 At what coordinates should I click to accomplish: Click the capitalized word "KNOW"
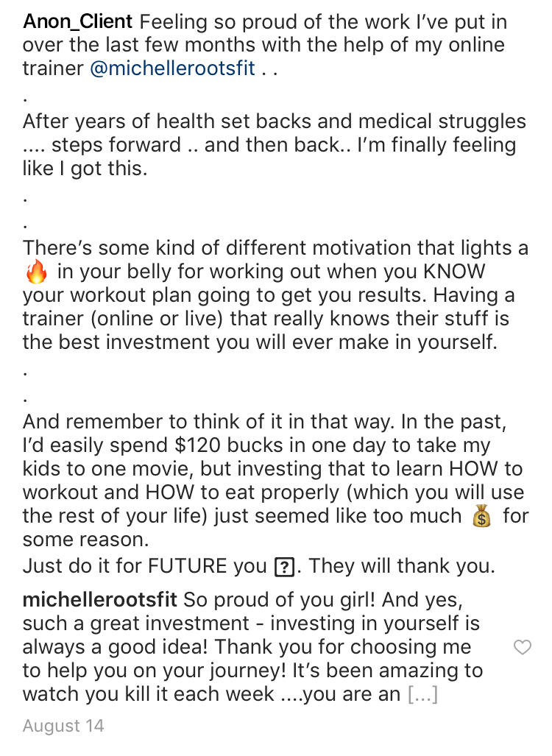(x=454, y=272)
